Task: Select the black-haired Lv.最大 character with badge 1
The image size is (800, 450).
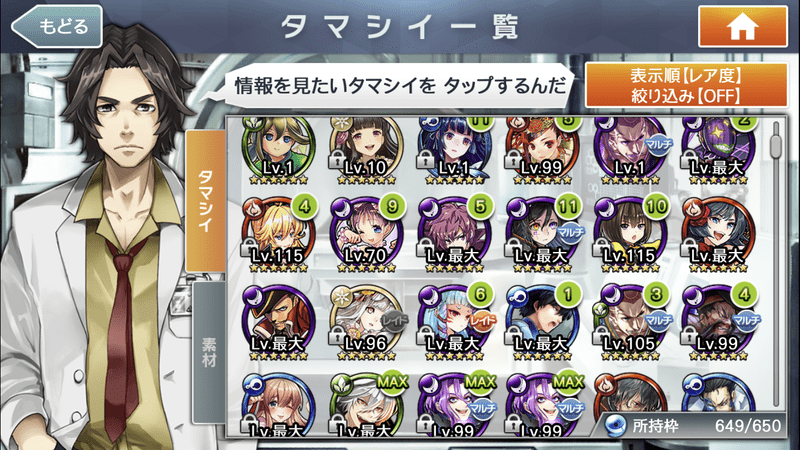Action: click(x=543, y=322)
